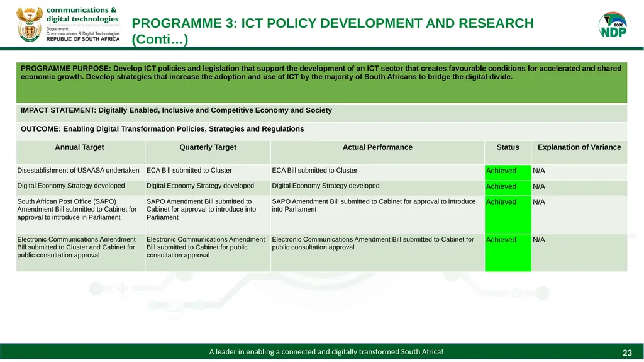Click the OUTCOME row about Digital Transformation Policies

[x=321, y=131]
